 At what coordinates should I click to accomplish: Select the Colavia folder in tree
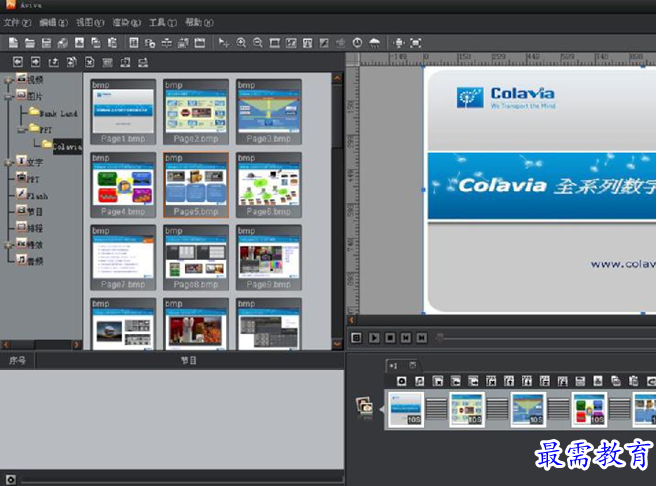(66, 146)
